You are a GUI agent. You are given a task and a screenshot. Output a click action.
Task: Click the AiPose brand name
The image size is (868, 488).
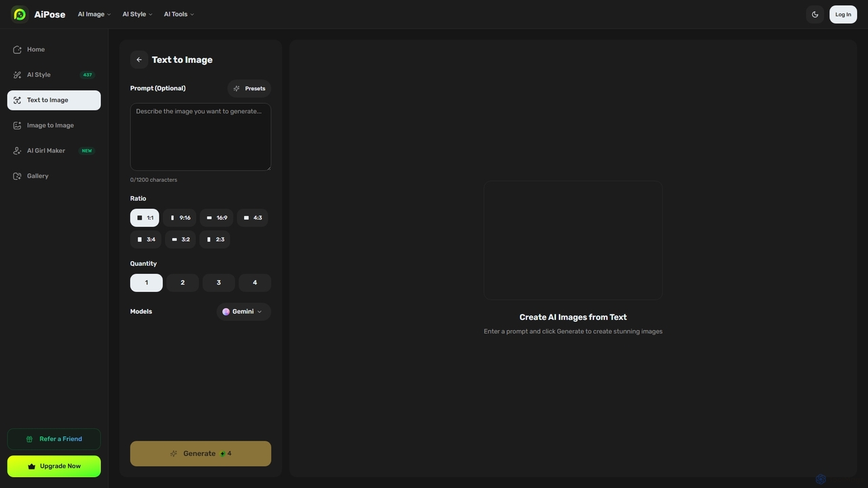tap(50, 14)
